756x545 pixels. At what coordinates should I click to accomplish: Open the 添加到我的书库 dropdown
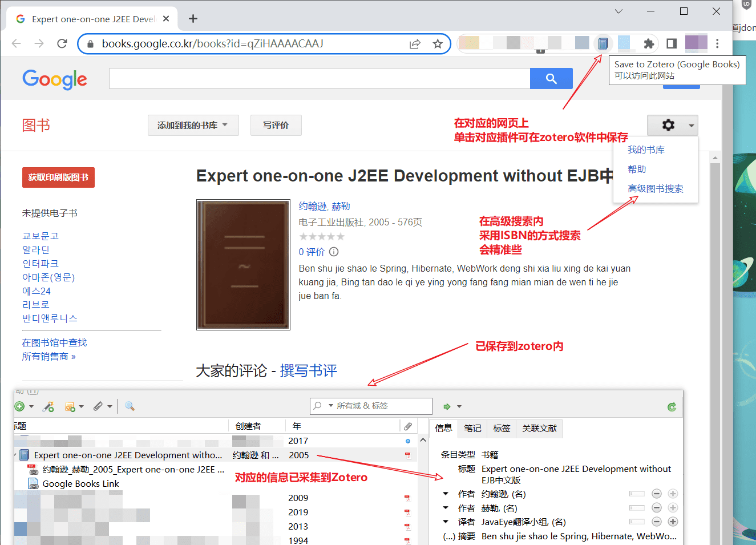pyautogui.click(x=193, y=126)
